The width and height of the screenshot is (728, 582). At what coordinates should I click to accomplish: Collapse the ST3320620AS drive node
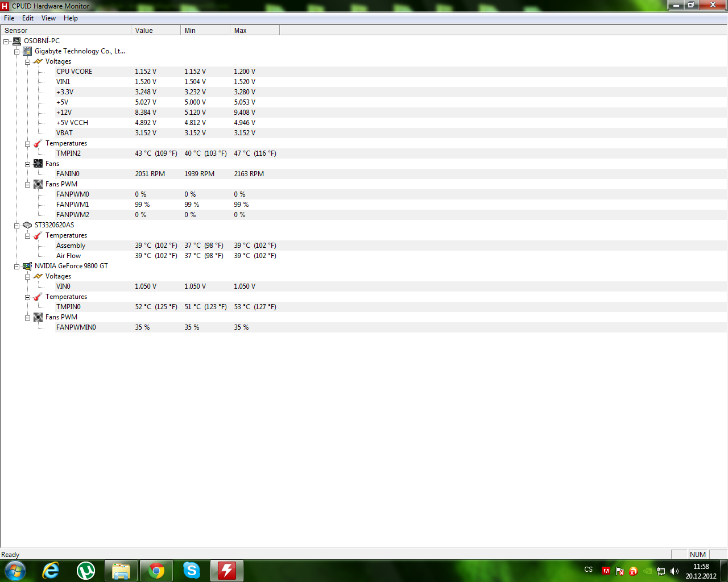(17, 226)
